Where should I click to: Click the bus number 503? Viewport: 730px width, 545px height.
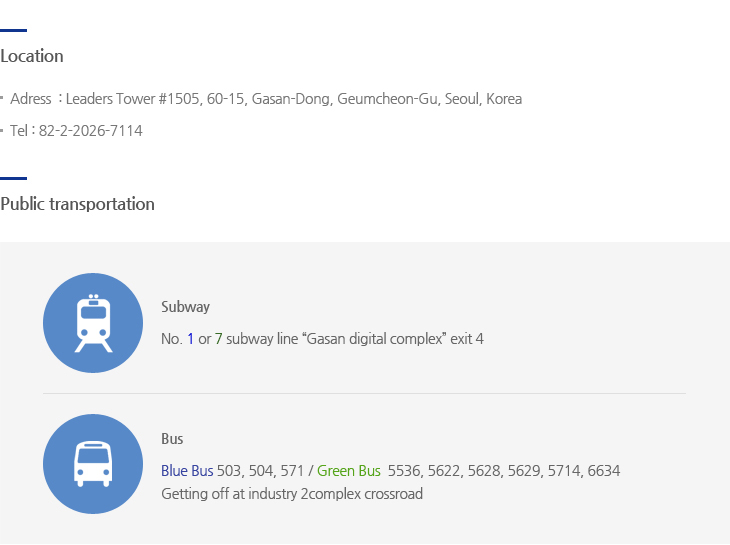230,471
